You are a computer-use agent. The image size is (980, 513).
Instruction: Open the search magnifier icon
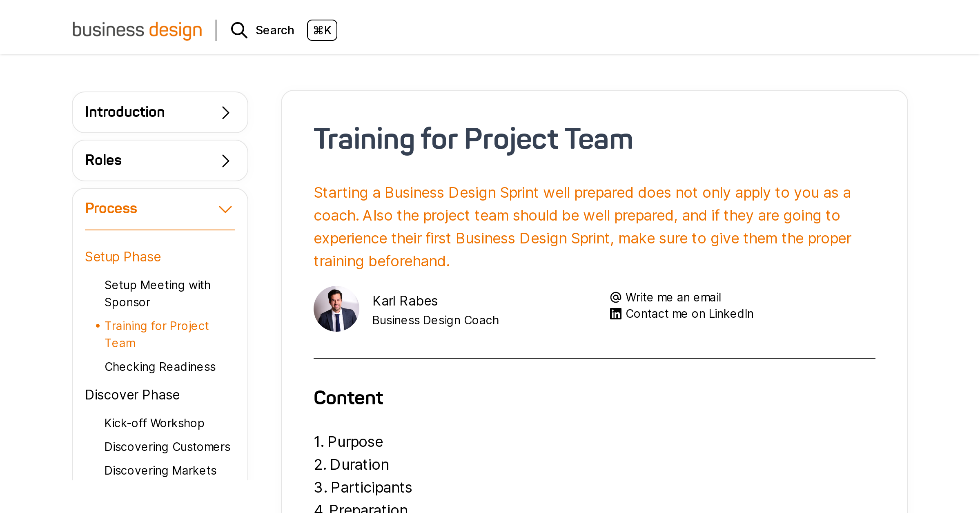pos(239,30)
